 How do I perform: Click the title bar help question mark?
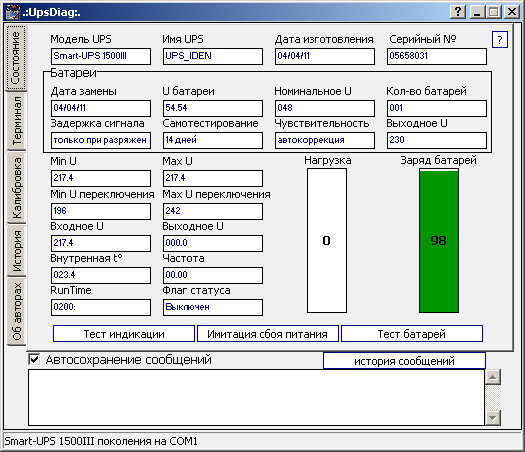458,12
